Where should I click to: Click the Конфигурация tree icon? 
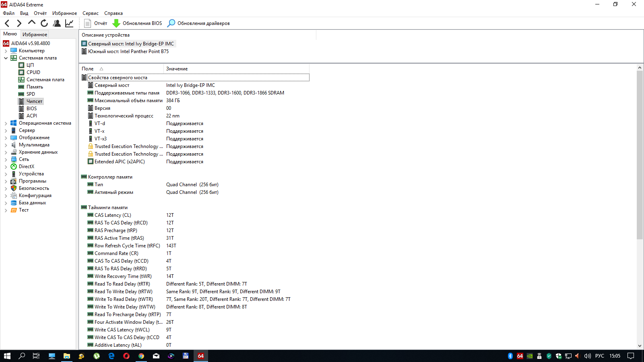14,195
